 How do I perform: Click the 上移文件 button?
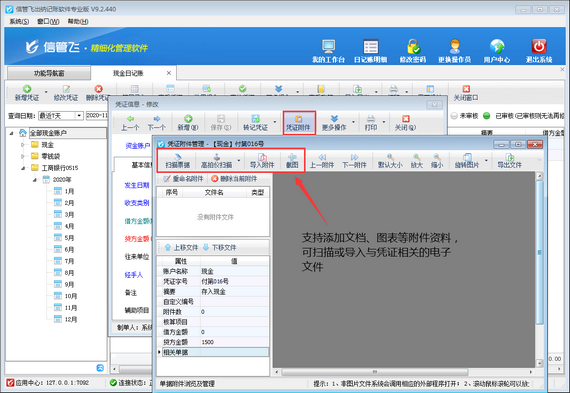[181, 248]
